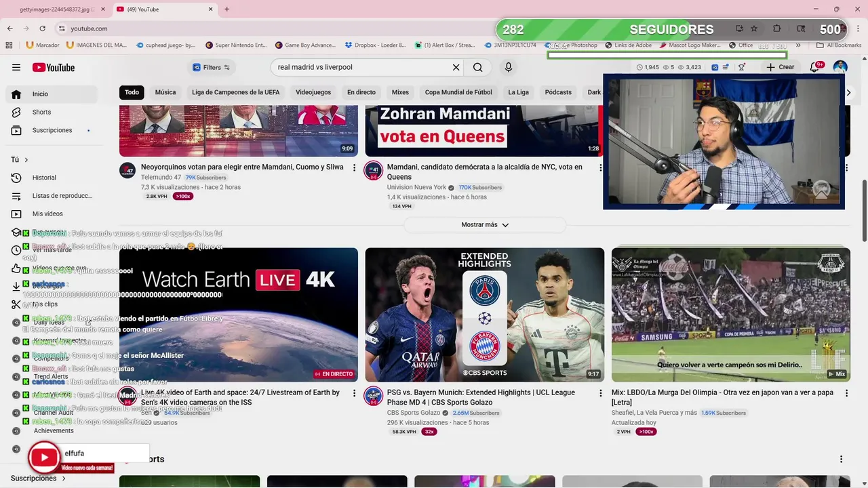Open Suscripciones in the sidebar
Image resolution: width=868 pixels, height=488 pixels.
pyautogui.click(x=52, y=130)
